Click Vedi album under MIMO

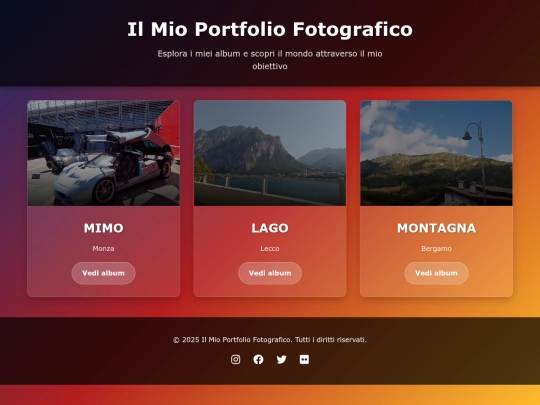(x=103, y=273)
